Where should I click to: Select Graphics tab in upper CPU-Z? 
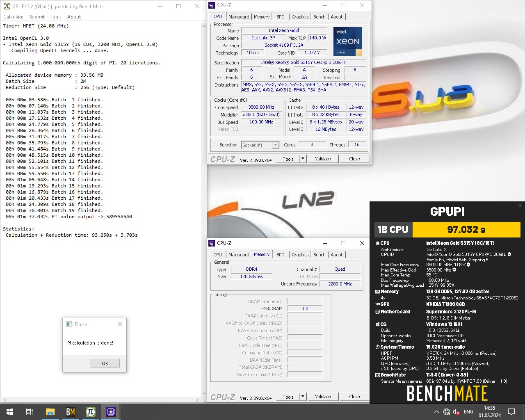click(x=300, y=17)
